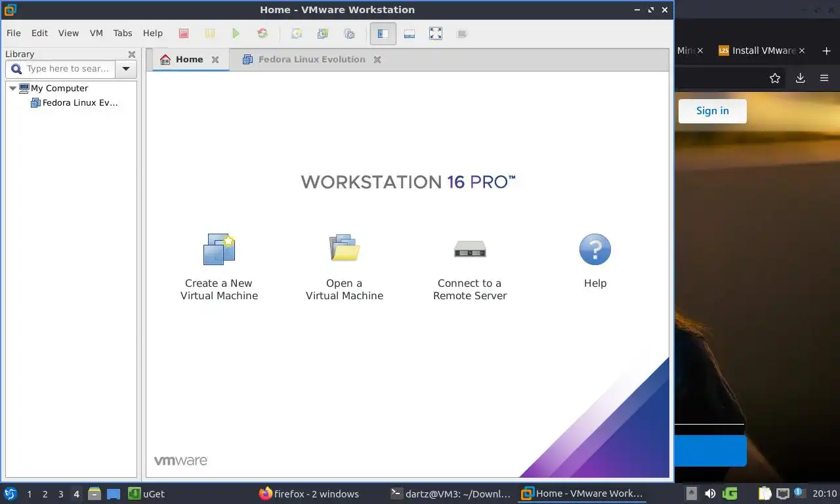Screen dimensions: 840x504
Task: Switch to workspace 3
Action: coord(60,494)
